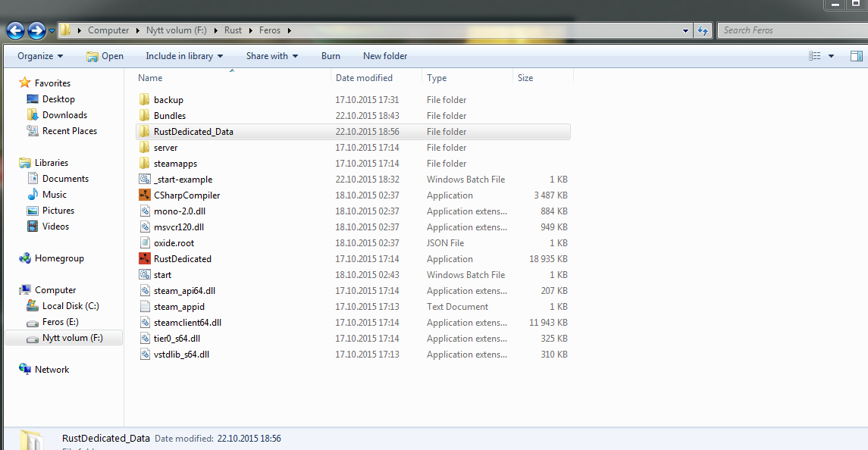Go forward with the Forward arrow button
The height and width of the screenshot is (450, 868).
36,30
